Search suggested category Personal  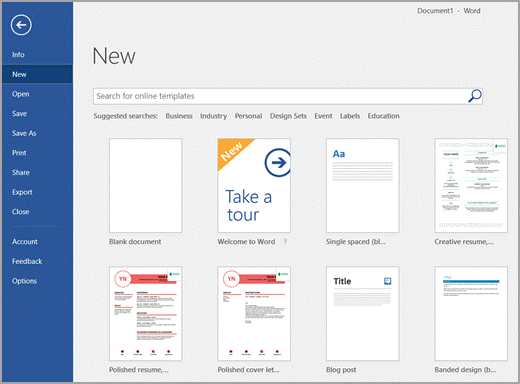coord(248,116)
